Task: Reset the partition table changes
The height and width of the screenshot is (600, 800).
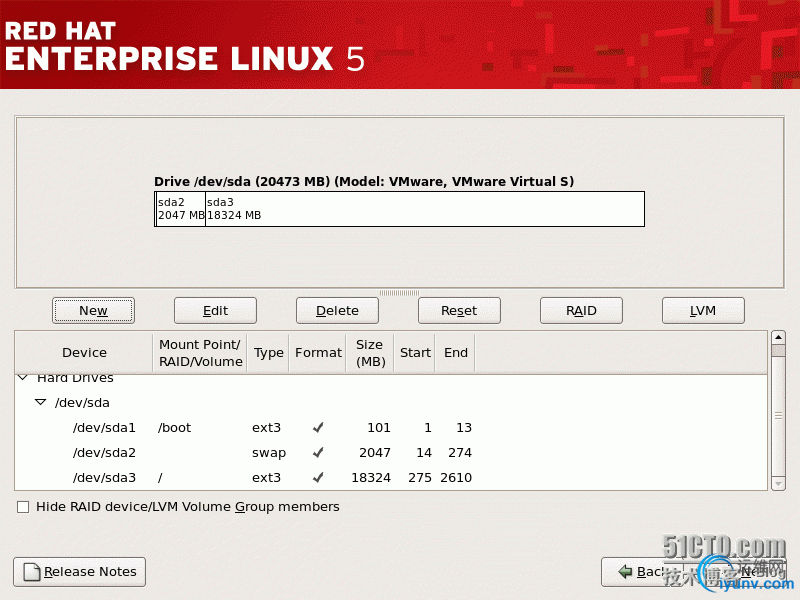Action: [x=459, y=311]
